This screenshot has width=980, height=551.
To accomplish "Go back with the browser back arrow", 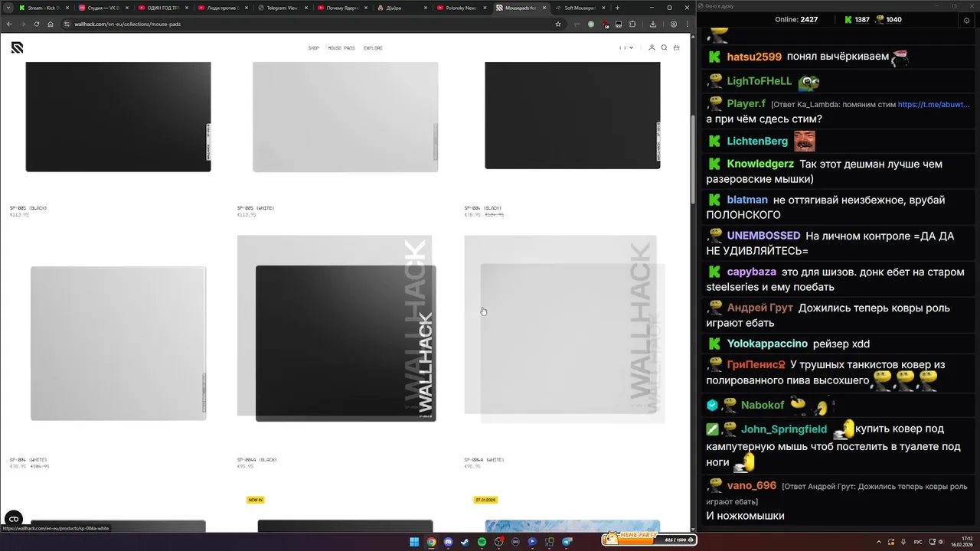I will click(x=9, y=24).
